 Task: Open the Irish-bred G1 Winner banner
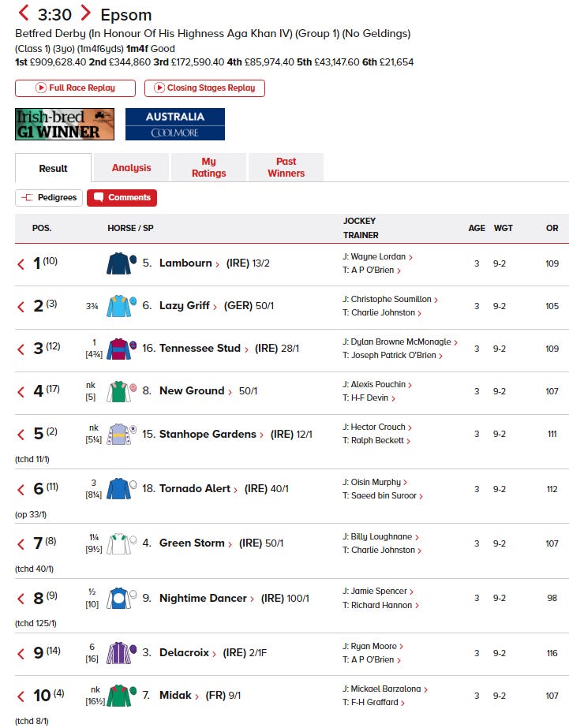pyautogui.click(x=65, y=124)
